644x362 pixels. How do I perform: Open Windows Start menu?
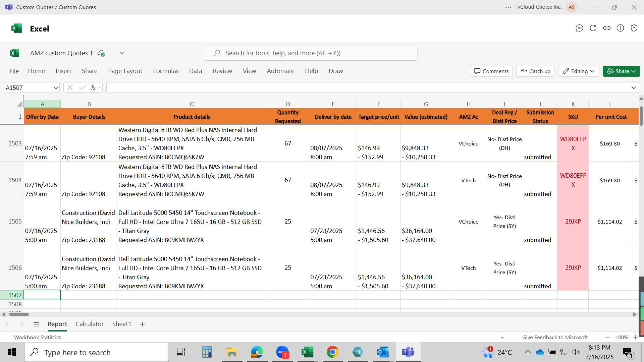click(12, 352)
